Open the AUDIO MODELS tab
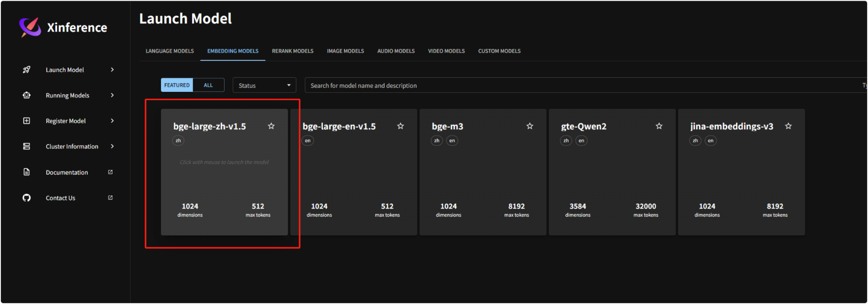This screenshot has height=304, width=868. (x=396, y=51)
